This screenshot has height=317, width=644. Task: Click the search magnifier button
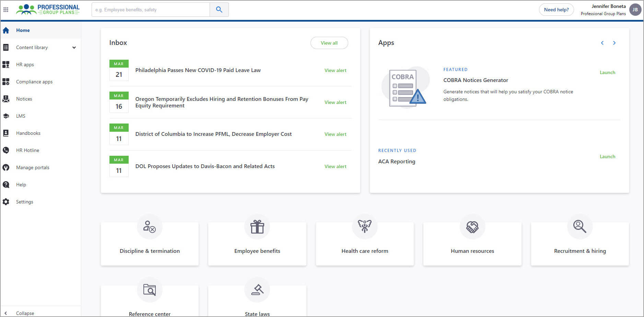point(219,10)
